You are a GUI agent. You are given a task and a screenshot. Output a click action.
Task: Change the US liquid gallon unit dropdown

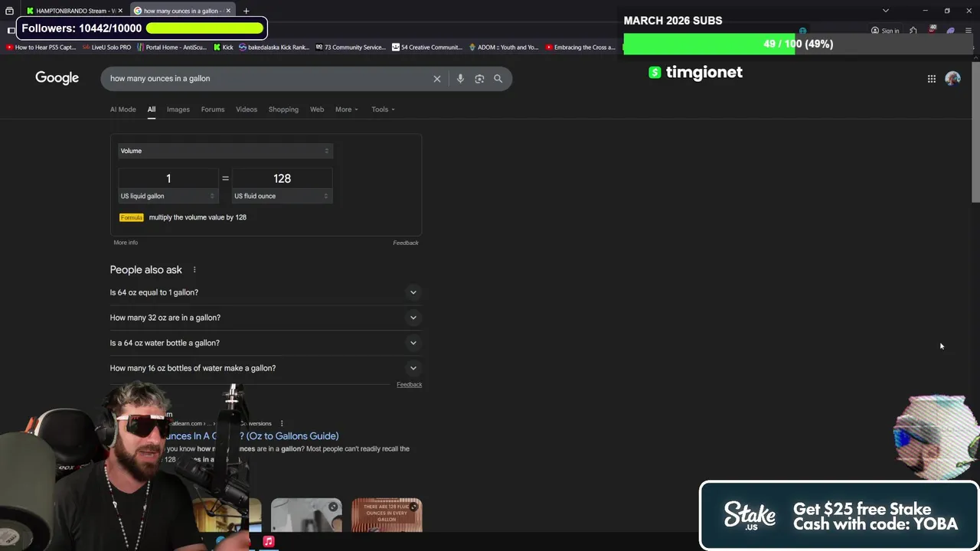pos(168,196)
